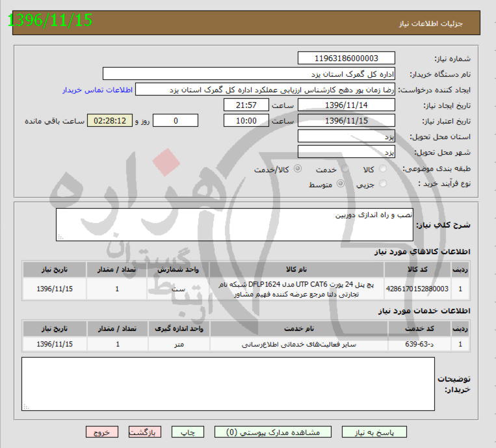Open مشاهده مدارک پیوستی (0) button
This screenshot has width=496, height=448.
[x=273, y=432]
